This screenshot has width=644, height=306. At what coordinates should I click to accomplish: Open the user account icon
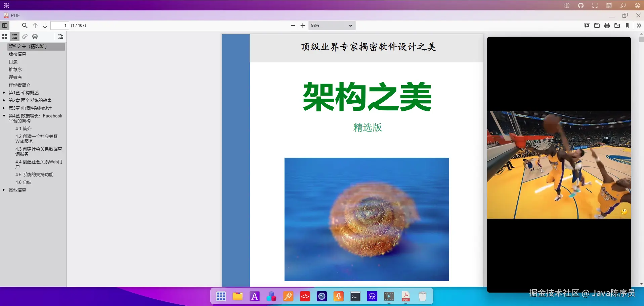click(637, 5)
